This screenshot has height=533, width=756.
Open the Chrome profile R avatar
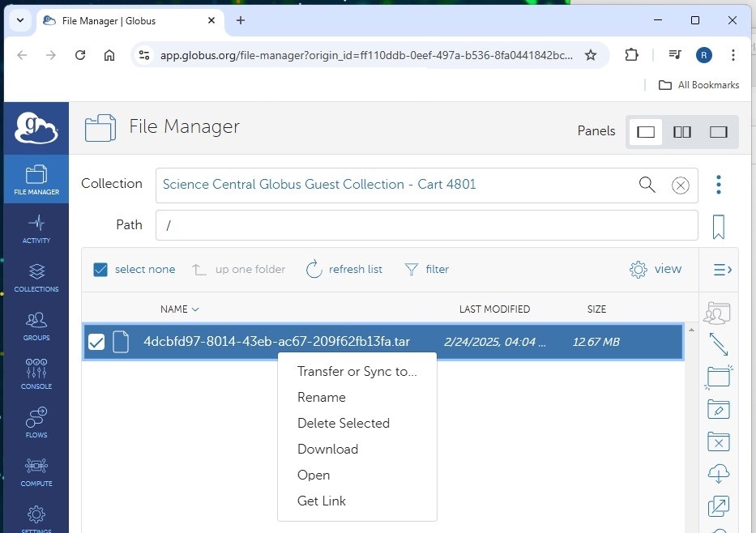(x=704, y=55)
